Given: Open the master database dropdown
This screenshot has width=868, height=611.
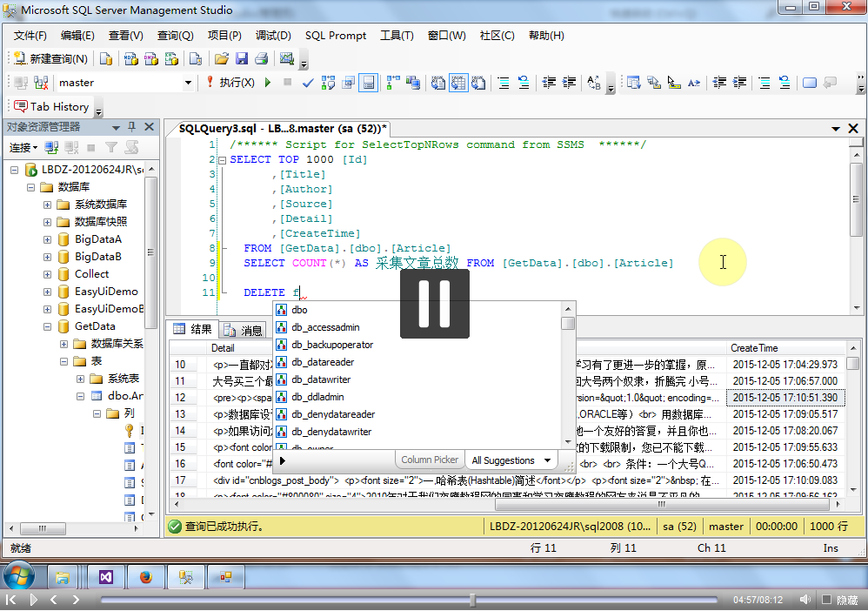Looking at the screenshot, I should click(188, 83).
